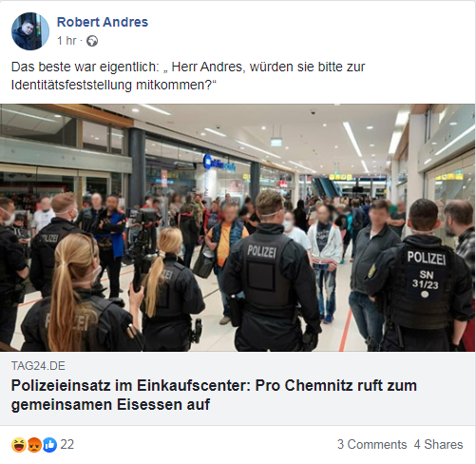Open the 22 reactions count
The image size is (476, 464).
[67, 444]
